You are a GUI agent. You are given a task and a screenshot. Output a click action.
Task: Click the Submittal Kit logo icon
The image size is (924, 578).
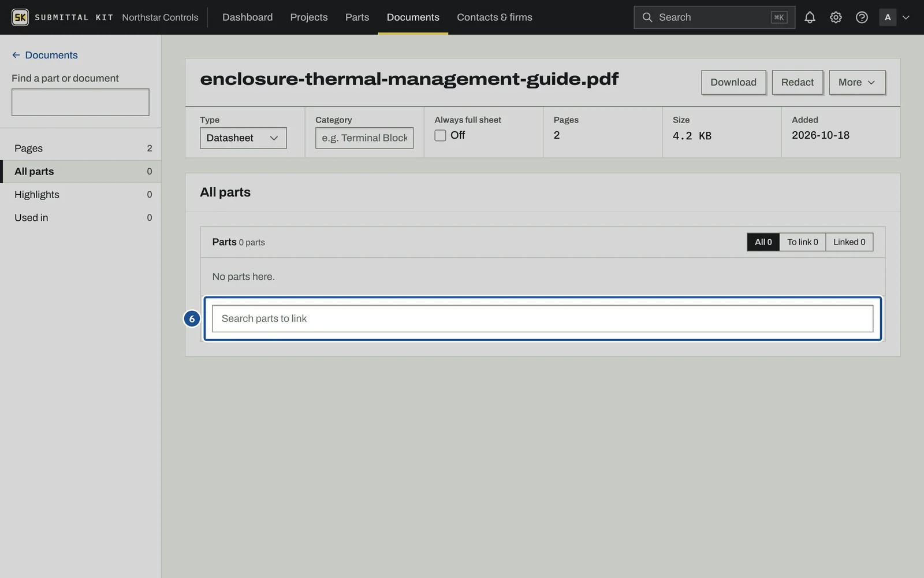tap(20, 17)
